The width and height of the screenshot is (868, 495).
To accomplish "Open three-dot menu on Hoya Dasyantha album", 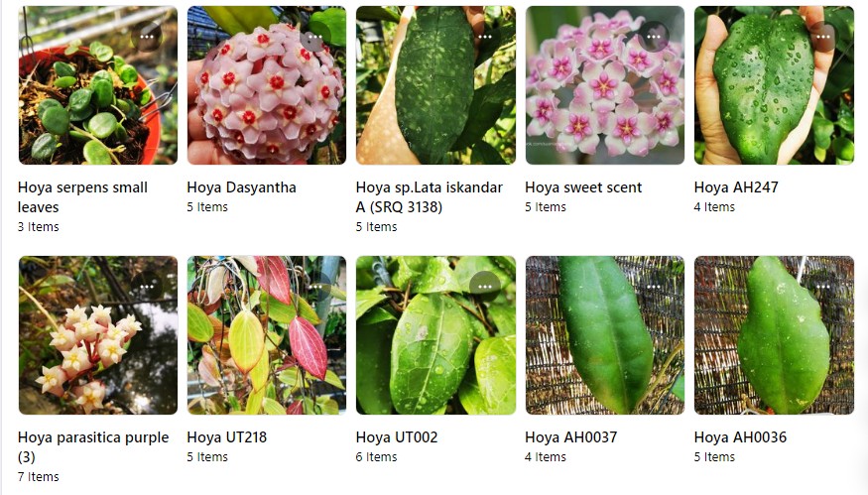I will click(315, 37).
